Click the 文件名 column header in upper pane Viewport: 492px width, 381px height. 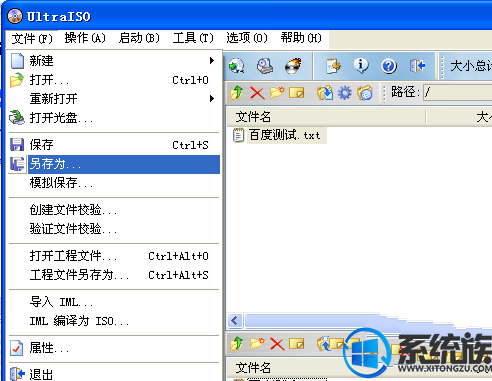[x=253, y=117]
